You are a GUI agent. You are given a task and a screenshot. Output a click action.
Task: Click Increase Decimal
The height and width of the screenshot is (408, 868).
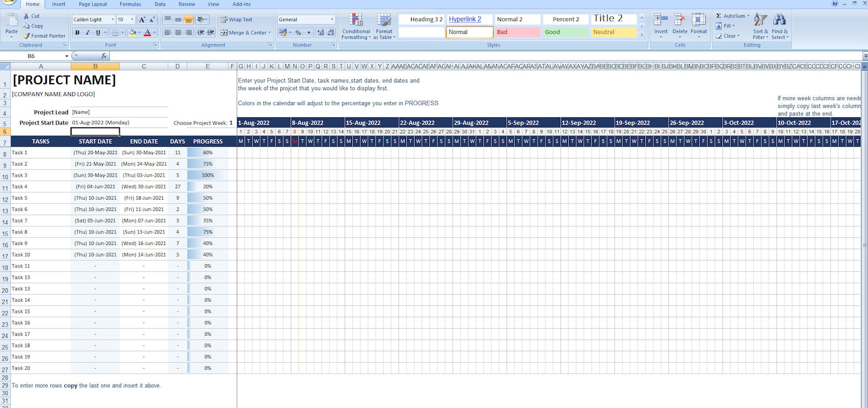pyautogui.click(x=321, y=33)
